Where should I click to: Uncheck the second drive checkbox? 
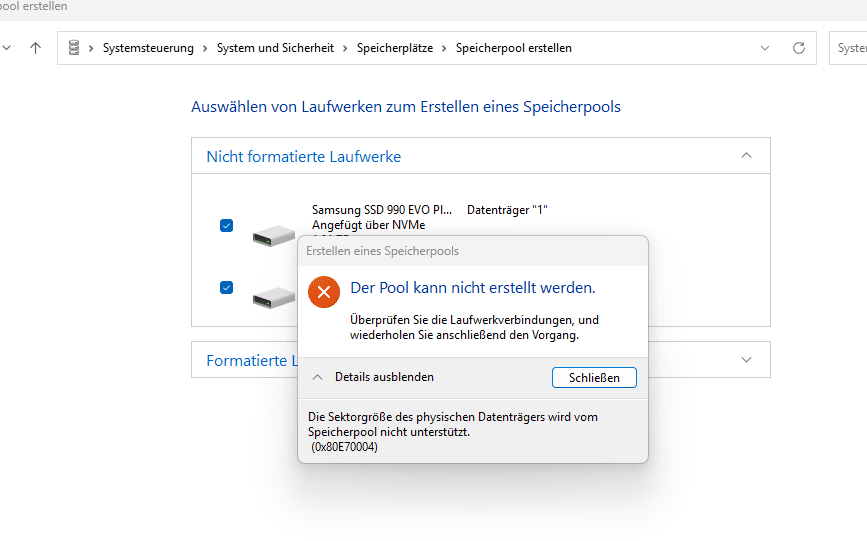pos(227,288)
